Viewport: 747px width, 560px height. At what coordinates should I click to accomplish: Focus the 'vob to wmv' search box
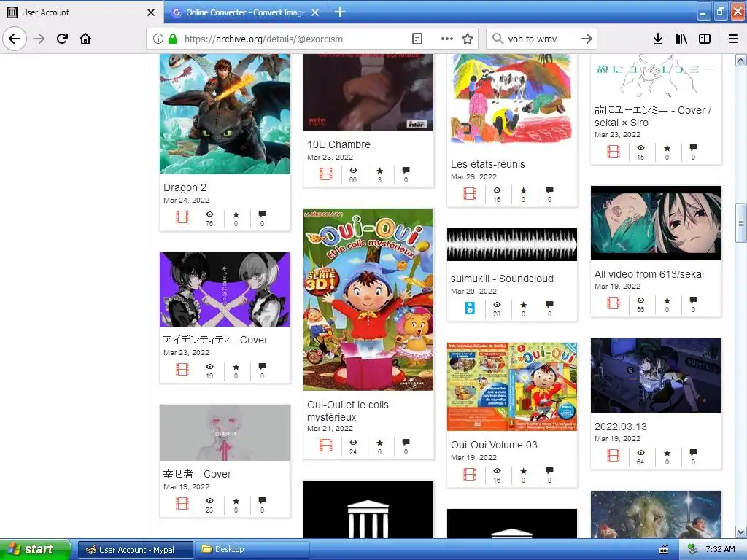click(x=541, y=39)
